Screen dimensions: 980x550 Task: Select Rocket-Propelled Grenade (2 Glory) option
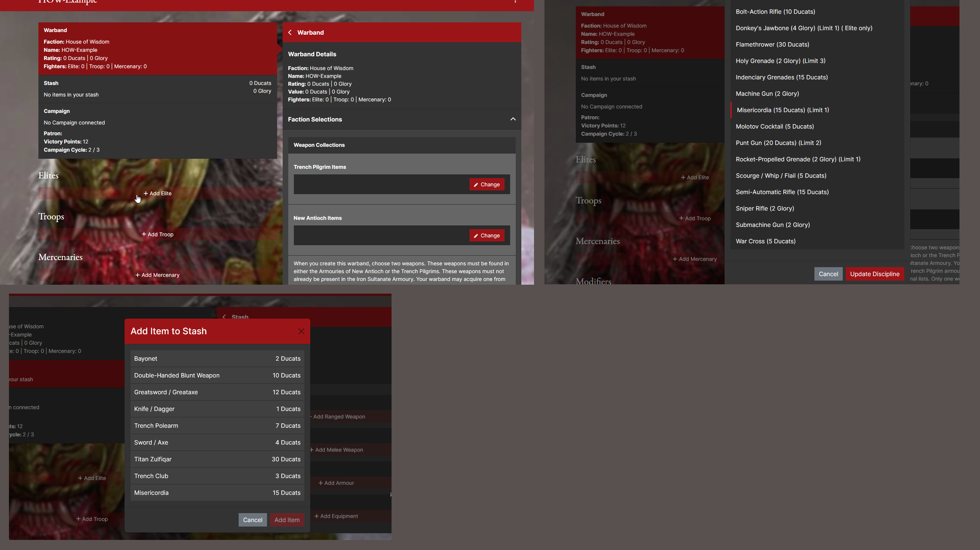point(817,159)
